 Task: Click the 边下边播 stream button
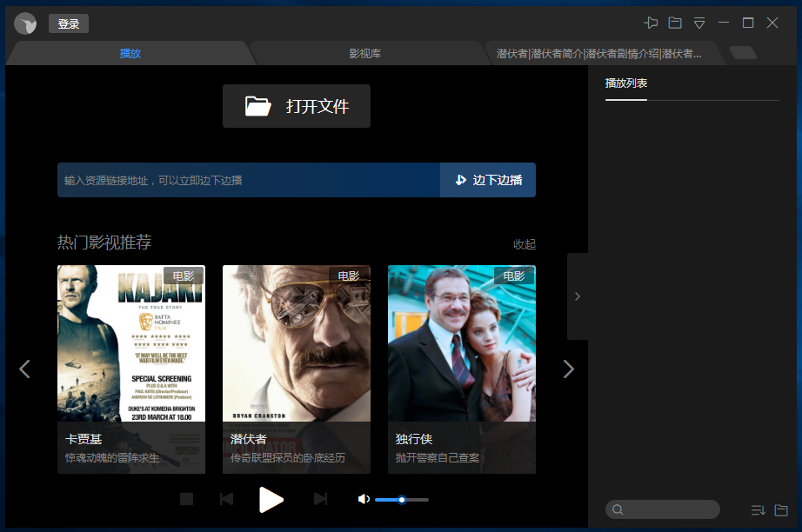[488, 180]
